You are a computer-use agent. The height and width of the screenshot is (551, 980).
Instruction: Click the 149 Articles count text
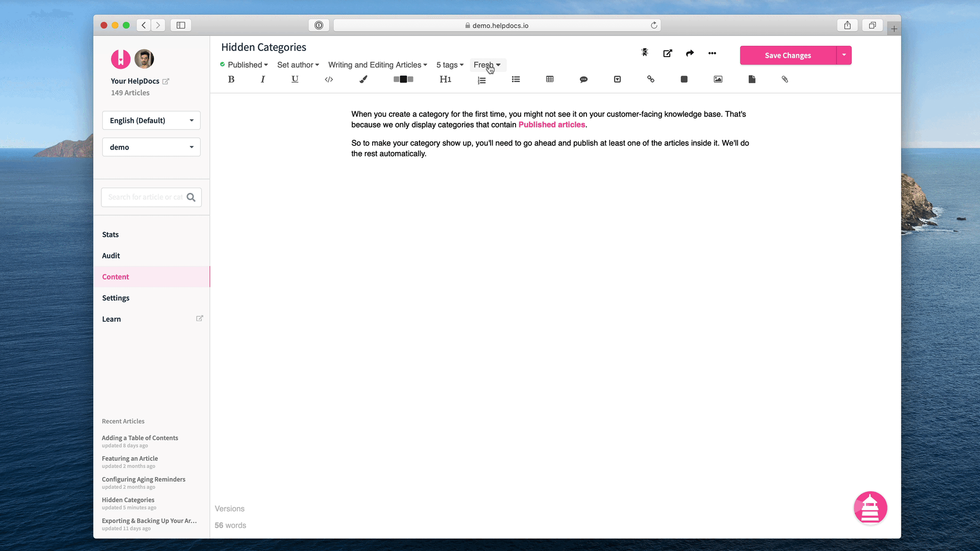pos(130,93)
